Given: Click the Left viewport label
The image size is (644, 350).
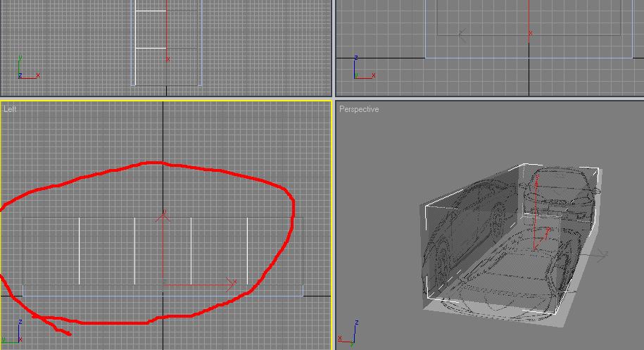Looking at the screenshot, I should pyautogui.click(x=10, y=109).
